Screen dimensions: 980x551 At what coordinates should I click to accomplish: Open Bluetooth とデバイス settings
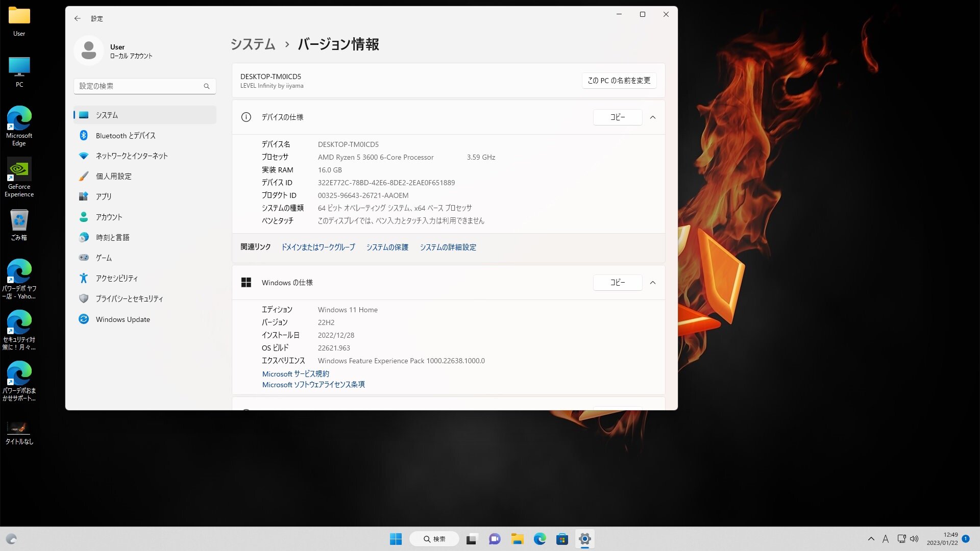coord(145,135)
